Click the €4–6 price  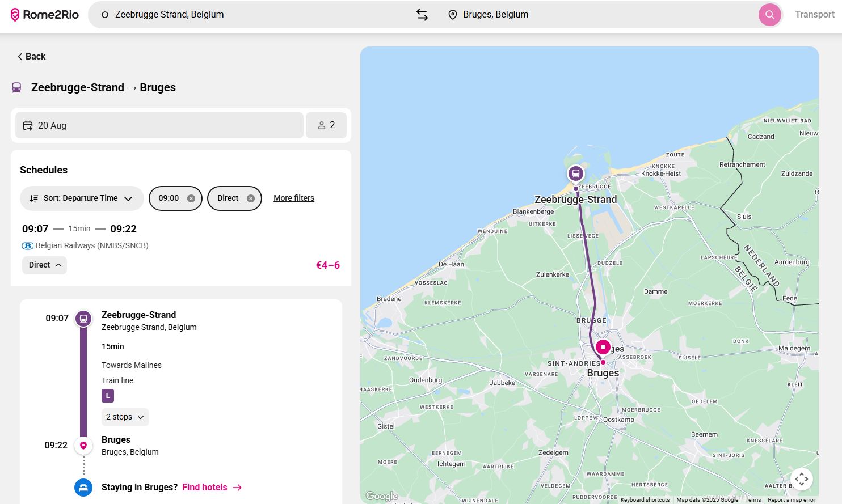point(328,265)
